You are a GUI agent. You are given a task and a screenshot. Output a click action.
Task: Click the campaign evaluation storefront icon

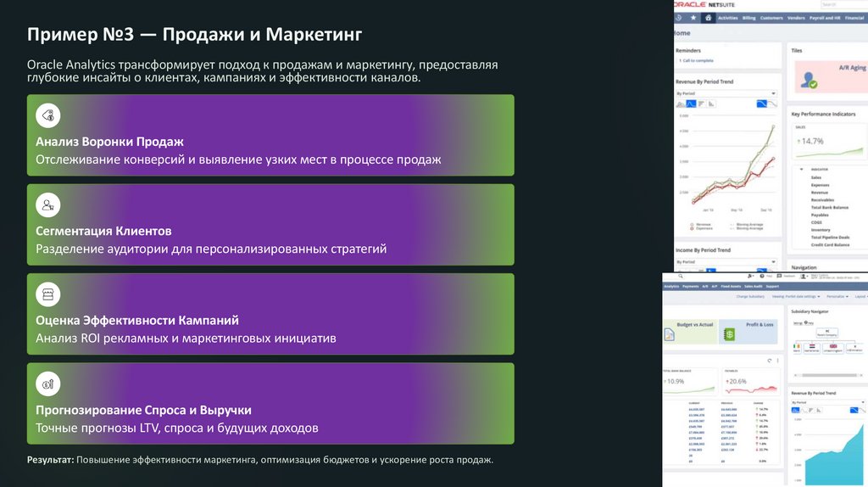click(x=48, y=294)
